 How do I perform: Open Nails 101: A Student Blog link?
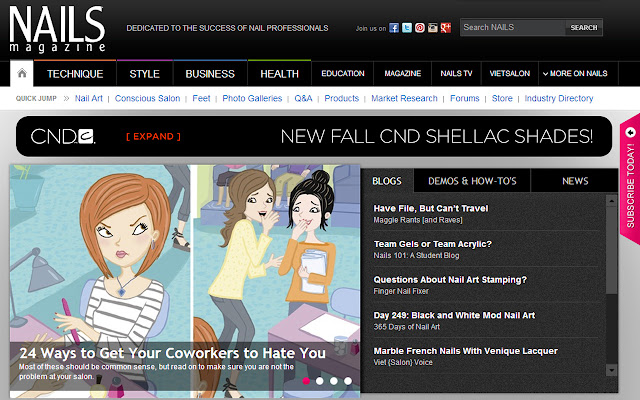coord(416,256)
